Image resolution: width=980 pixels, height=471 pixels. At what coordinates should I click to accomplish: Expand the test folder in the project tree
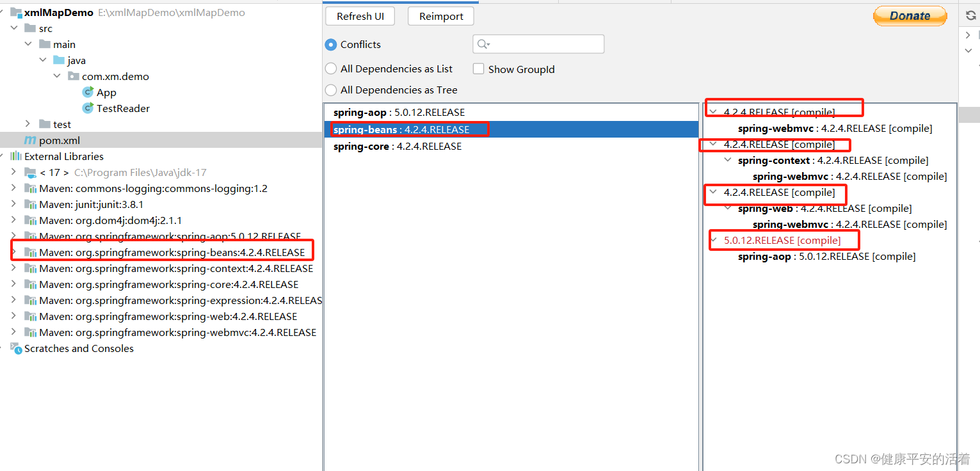(x=28, y=124)
